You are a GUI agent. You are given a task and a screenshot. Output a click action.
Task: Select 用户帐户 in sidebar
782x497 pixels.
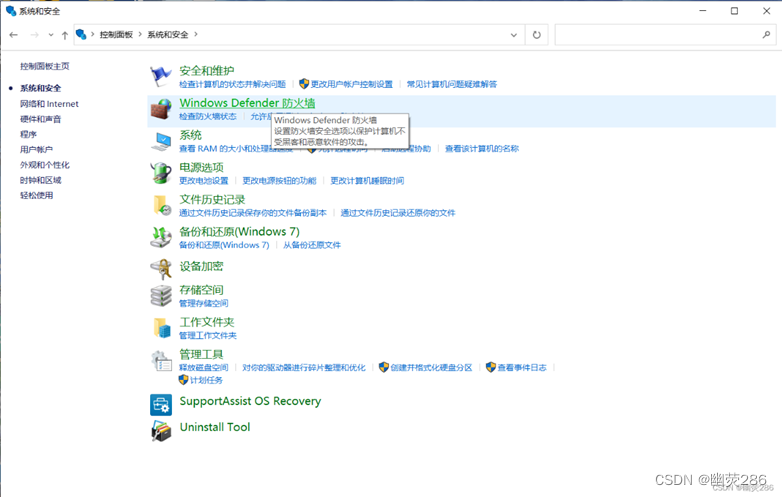(x=36, y=150)
